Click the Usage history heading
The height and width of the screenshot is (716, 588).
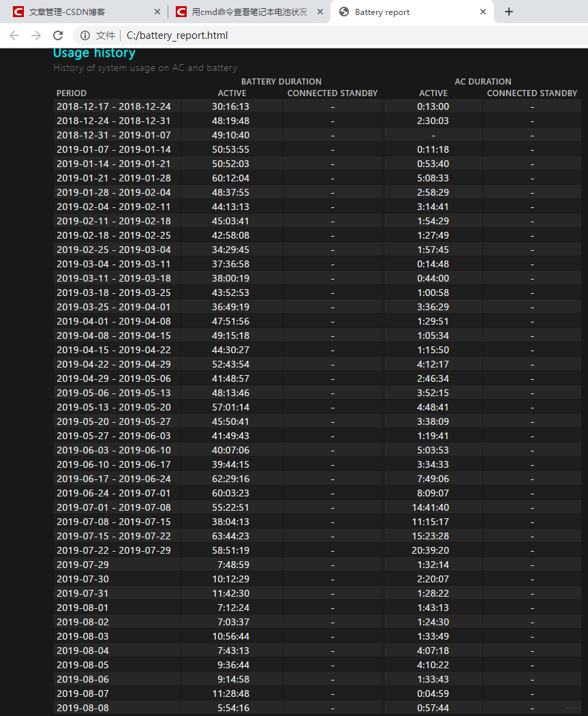coord(95,53)
